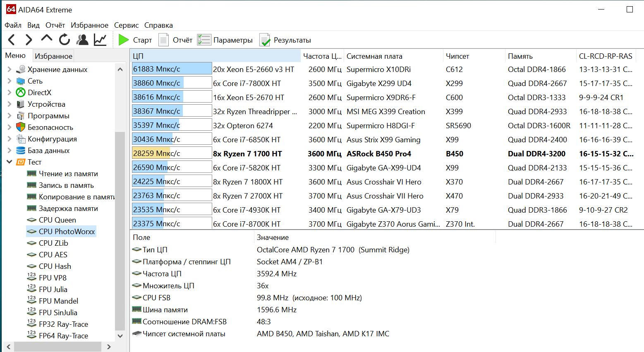Viewport: 644px width, 352px height.
Task: Sort by the Системная плата column header
Action: (x=393, y=56)
